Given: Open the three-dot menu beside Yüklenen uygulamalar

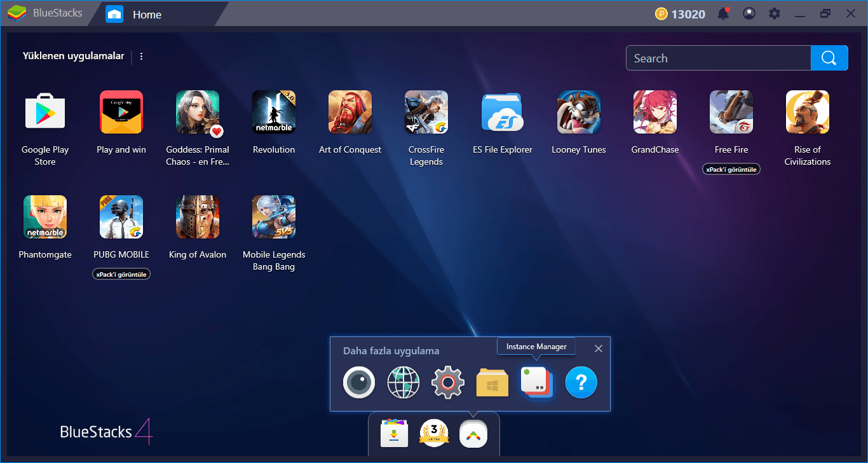Looking at the screenshot, I should (141, 56).
